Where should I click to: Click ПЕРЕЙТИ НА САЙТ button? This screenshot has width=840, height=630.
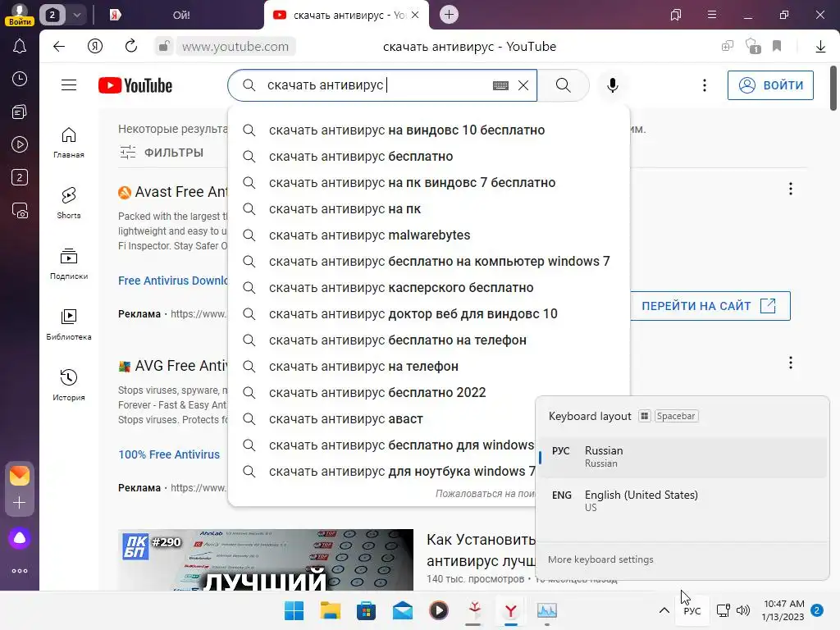click(x=710, y=306)
